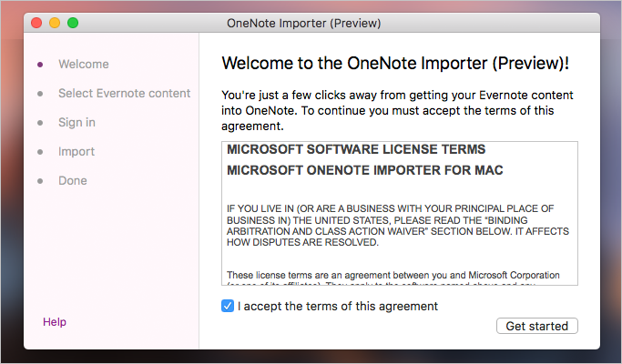Click the purple bullet beside Welcome
Viewport: 622px width, 364px height.
click(40, 65)
